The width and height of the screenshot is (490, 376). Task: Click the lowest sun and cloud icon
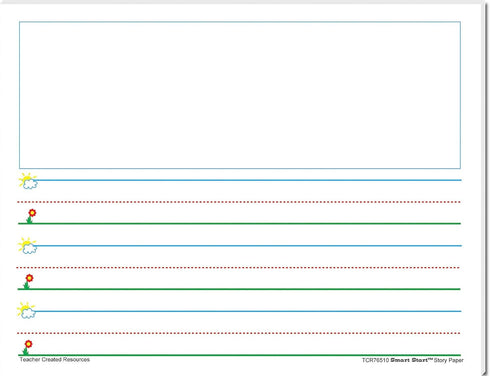(x=27, y=310)
